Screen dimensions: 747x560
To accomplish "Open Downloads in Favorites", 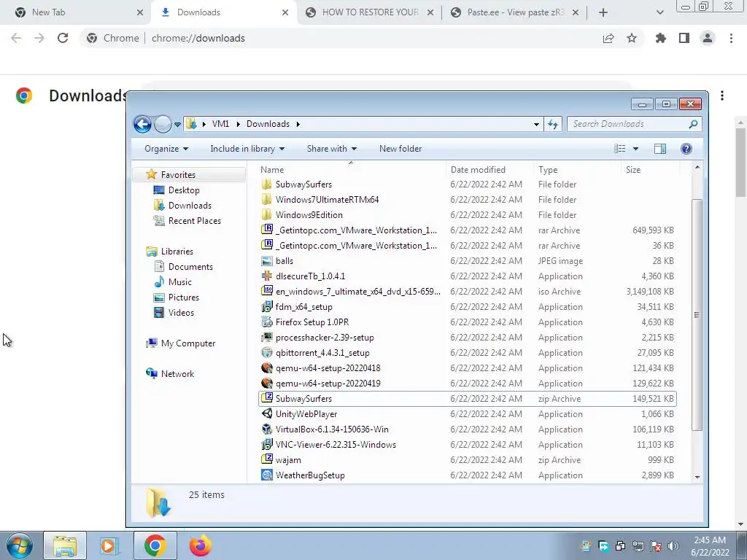I will (190, 205).
